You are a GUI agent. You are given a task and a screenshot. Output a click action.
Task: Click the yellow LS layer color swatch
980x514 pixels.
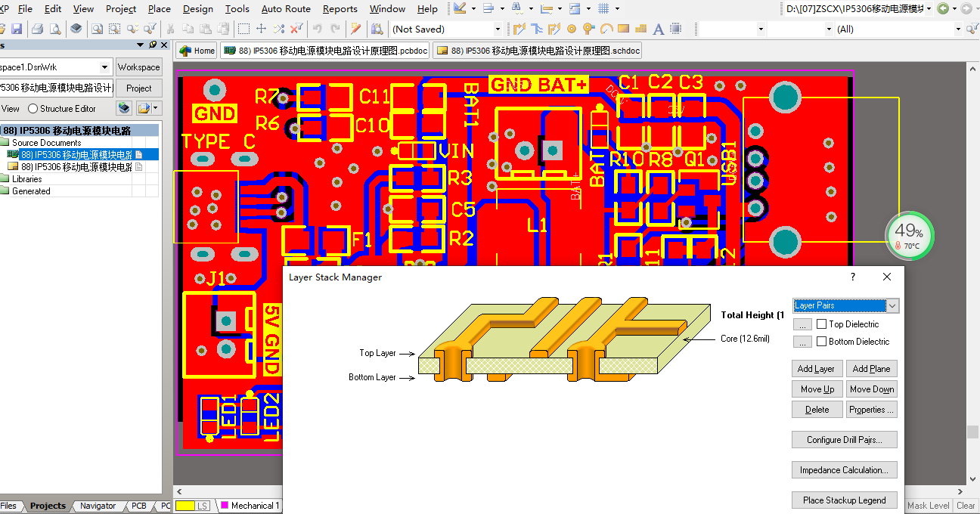click(185, 506)
